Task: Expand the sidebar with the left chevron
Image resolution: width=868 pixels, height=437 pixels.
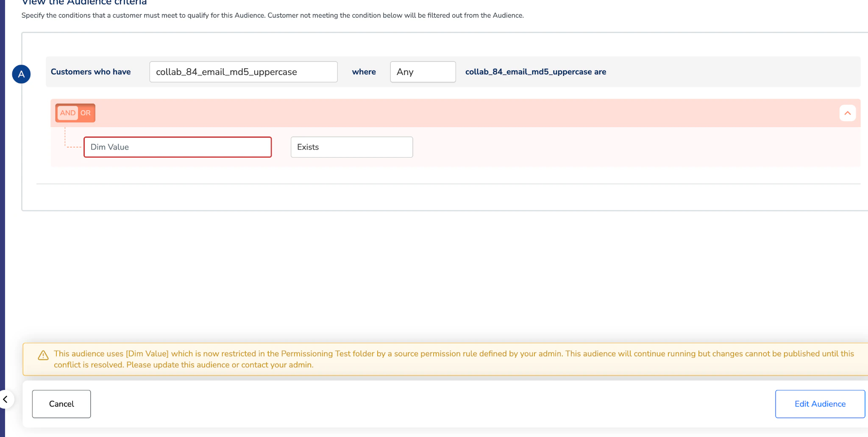Action: click(x=6, y=399)
